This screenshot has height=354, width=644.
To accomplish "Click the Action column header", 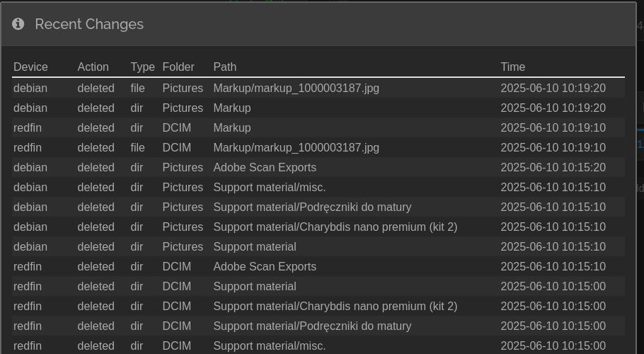I will pos(93,67).
